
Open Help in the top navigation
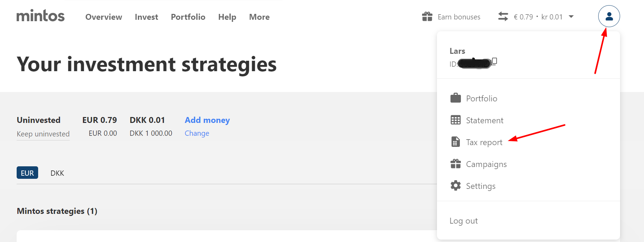point(227,17)
